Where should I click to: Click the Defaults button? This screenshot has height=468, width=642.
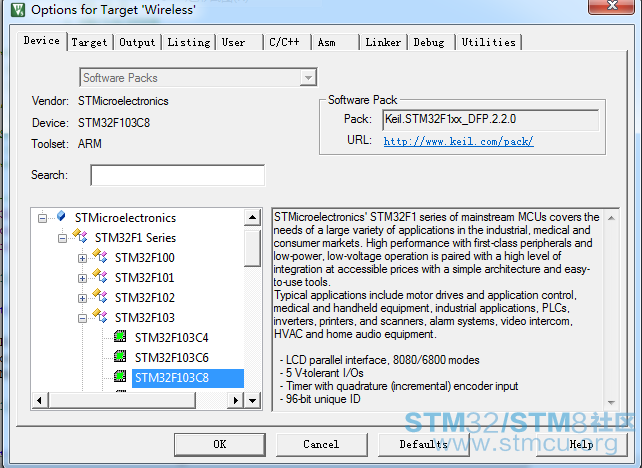pyautogui.click(x=423, y=444)
